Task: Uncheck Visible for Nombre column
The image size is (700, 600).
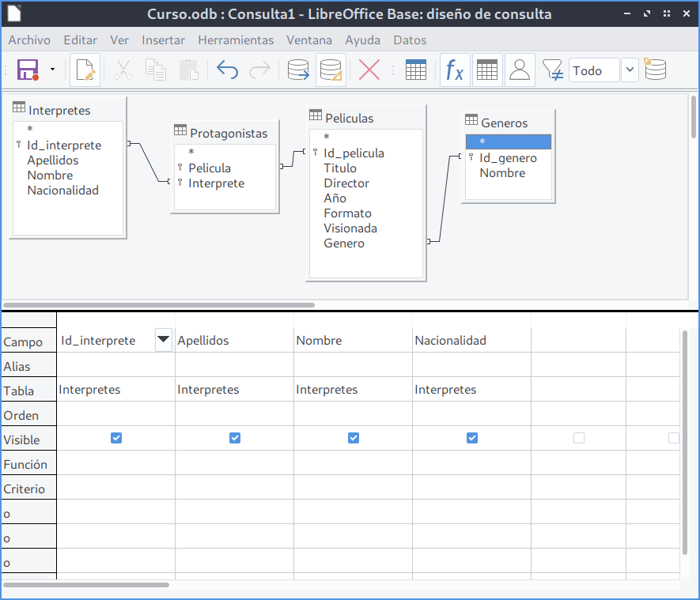Action: pyautogui.click(x=354, y=438)
